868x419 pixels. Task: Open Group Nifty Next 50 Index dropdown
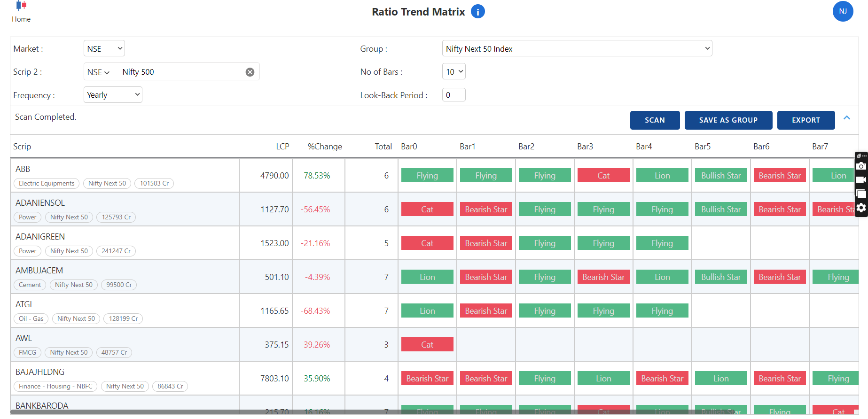click(x=577, y=48)
